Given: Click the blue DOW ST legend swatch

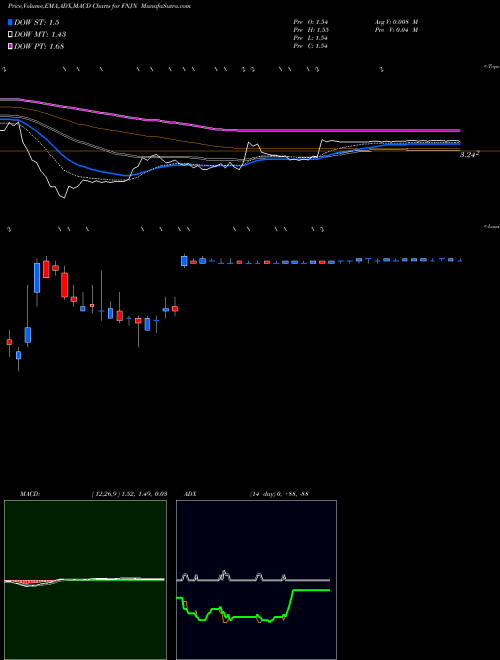Looking at the screenshot, I should click(x=10, y=22).
